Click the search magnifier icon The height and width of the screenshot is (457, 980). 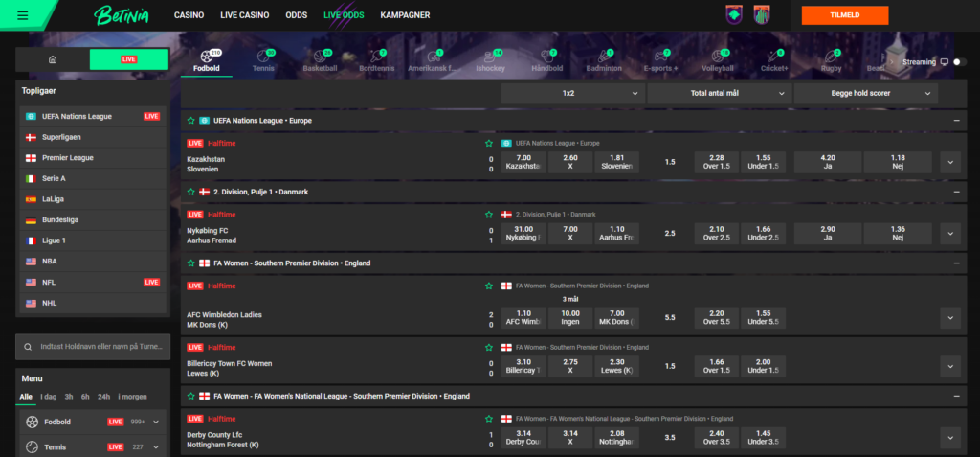point(28,346)
